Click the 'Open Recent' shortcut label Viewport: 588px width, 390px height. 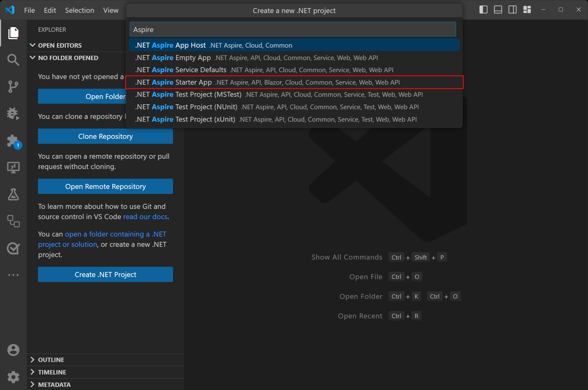360,316
